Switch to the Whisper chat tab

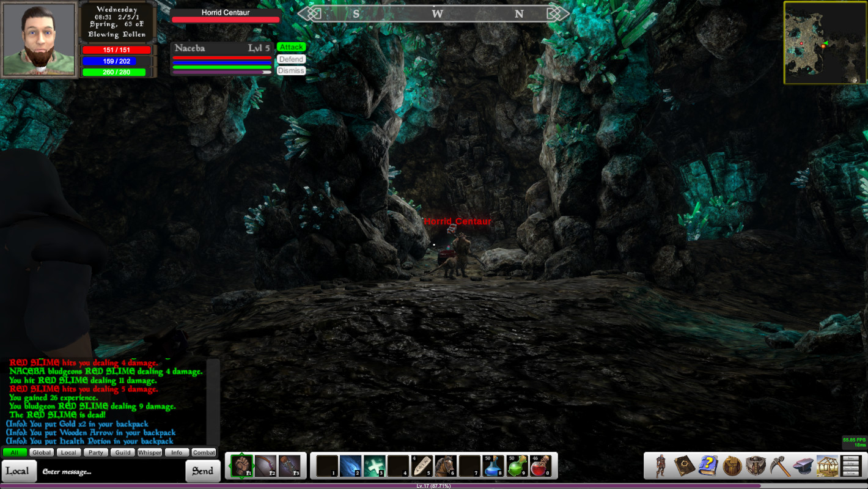150,452
